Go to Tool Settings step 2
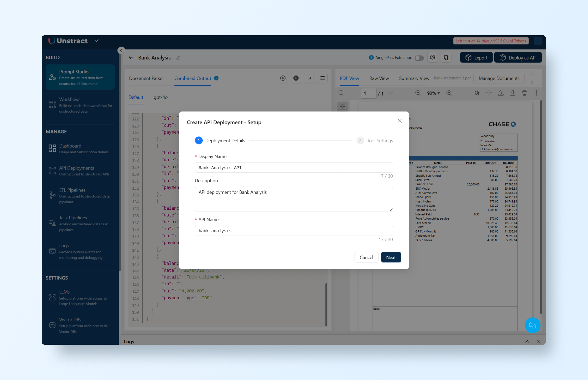 375,141
